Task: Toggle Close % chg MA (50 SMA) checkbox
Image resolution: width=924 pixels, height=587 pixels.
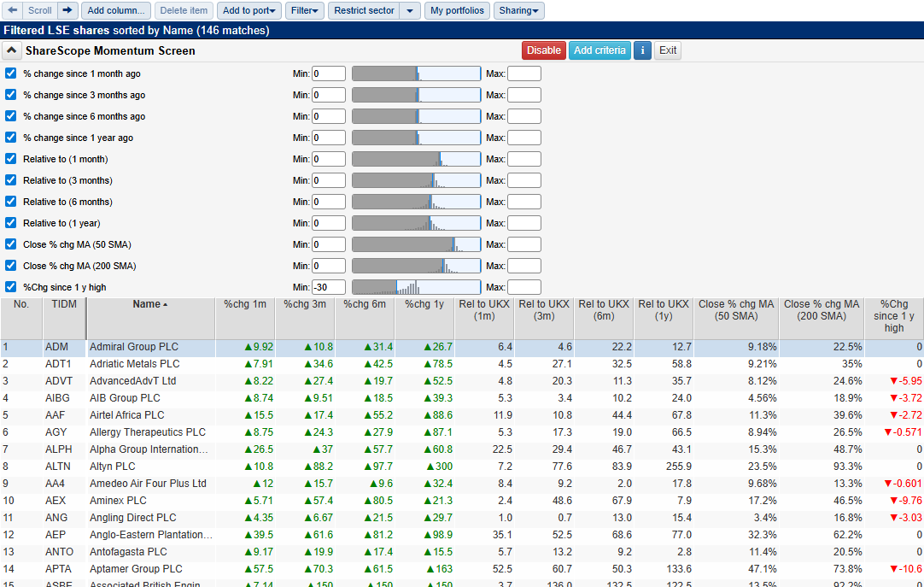Action: point(10,244)
